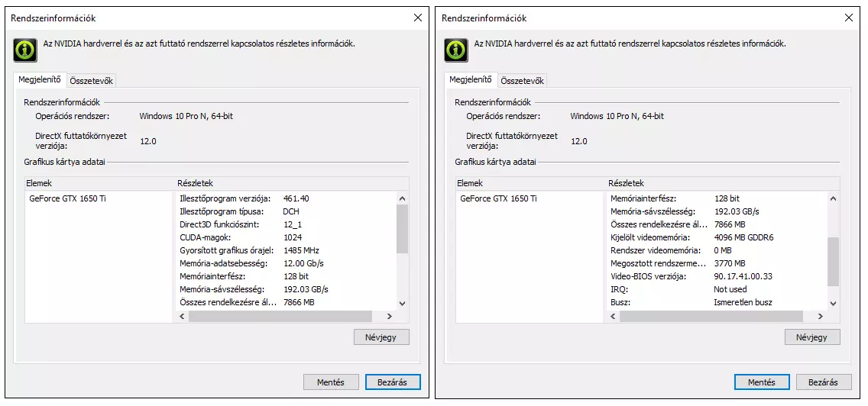Click vertical scrollbar down arrow in right dialog

tap(833, 303)
